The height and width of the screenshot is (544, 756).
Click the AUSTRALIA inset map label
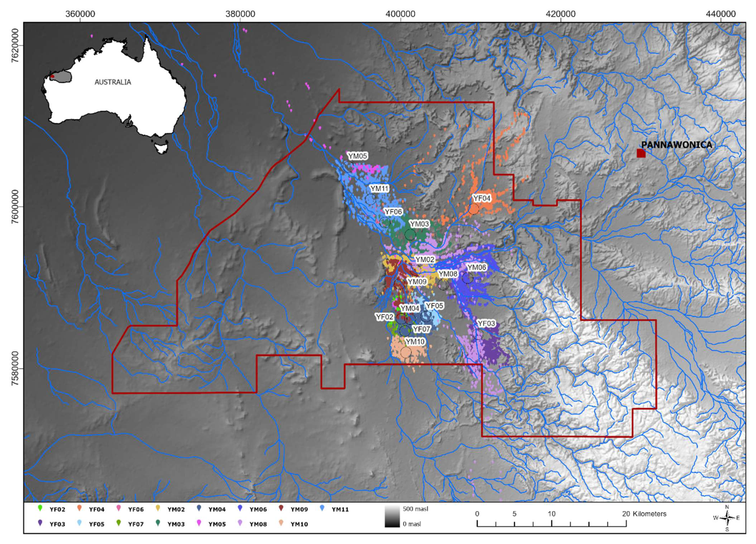pyautogui.click(x=113, y=82)
